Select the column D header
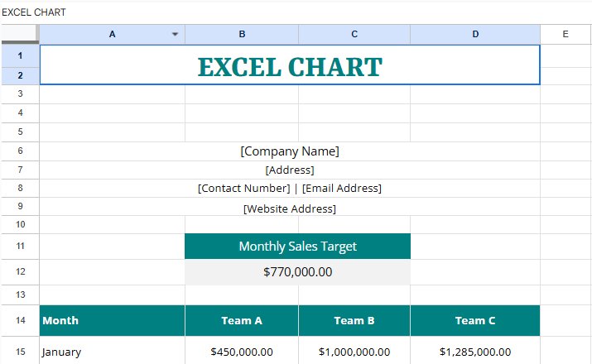Screen dimensions: 592x364 [x=475, y=35]
